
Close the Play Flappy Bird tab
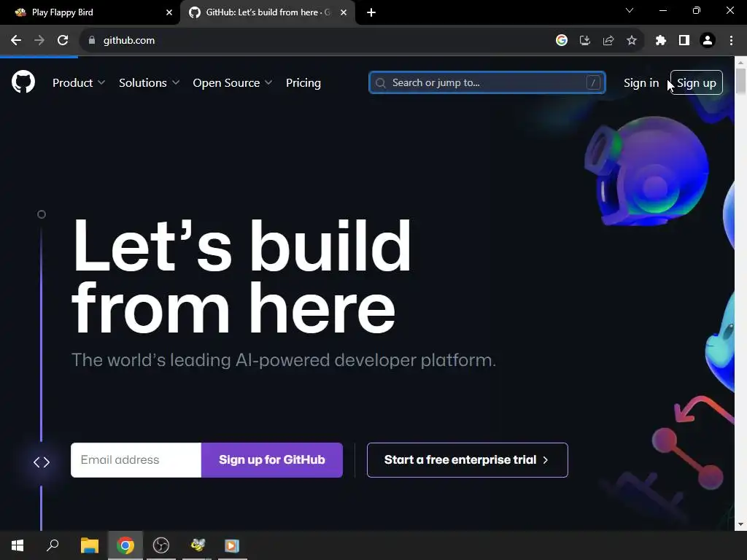click(x=169, y=12)
